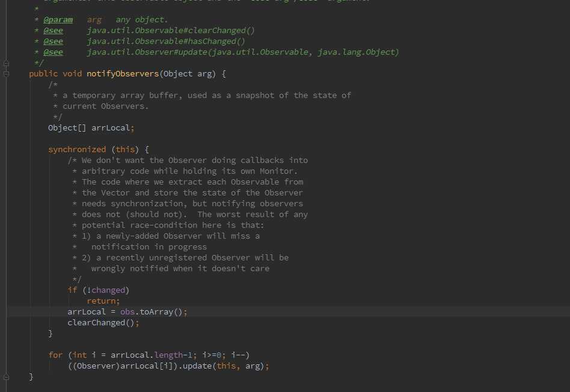The width and height of the screenshot is (570, 392).
Task: Click the 'Object arg' parameter in method signature
Action: tap(187, 74)
